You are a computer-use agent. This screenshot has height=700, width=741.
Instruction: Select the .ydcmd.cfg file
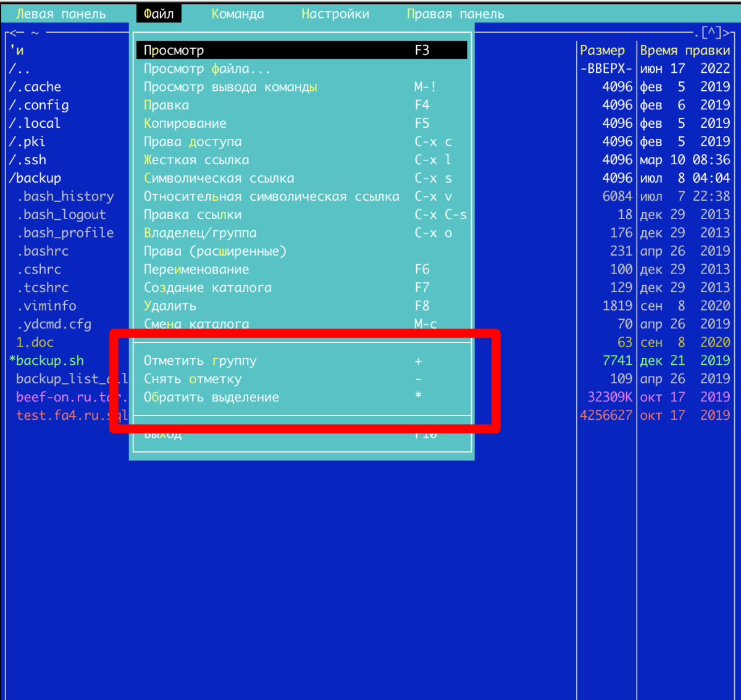click(54, 324)
